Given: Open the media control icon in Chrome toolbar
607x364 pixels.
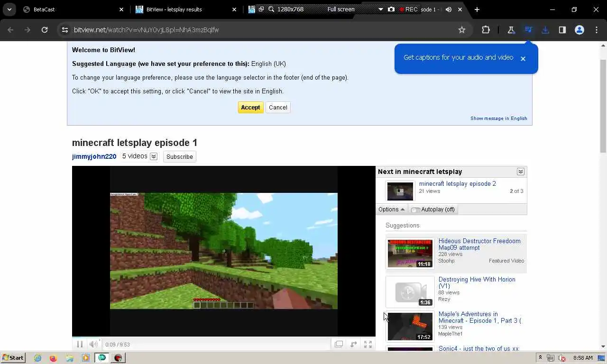Looking at the screenshot, I should pyautogui.click(x=528, y=30).
